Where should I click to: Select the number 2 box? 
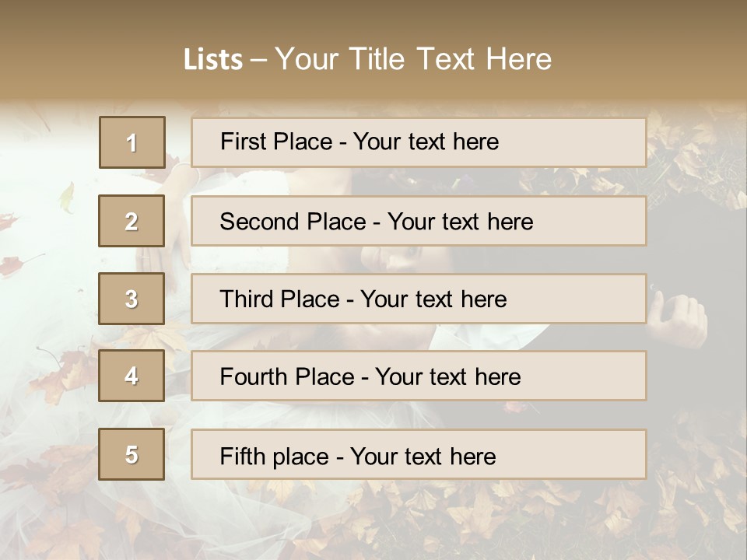[x=132, y=222]
